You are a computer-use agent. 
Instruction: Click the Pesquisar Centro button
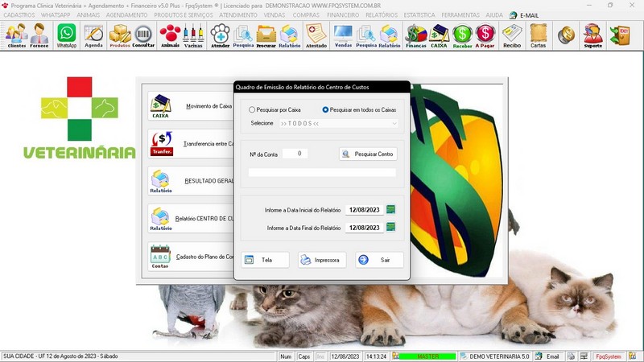(368, 154)
